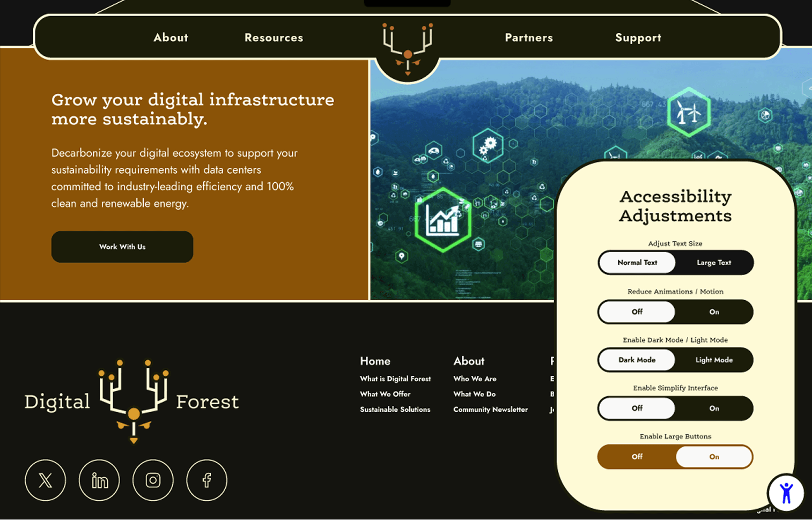Screen dimensions: 812x520
Task: Open the Partners navbar menu
Action: coord(529,38)
